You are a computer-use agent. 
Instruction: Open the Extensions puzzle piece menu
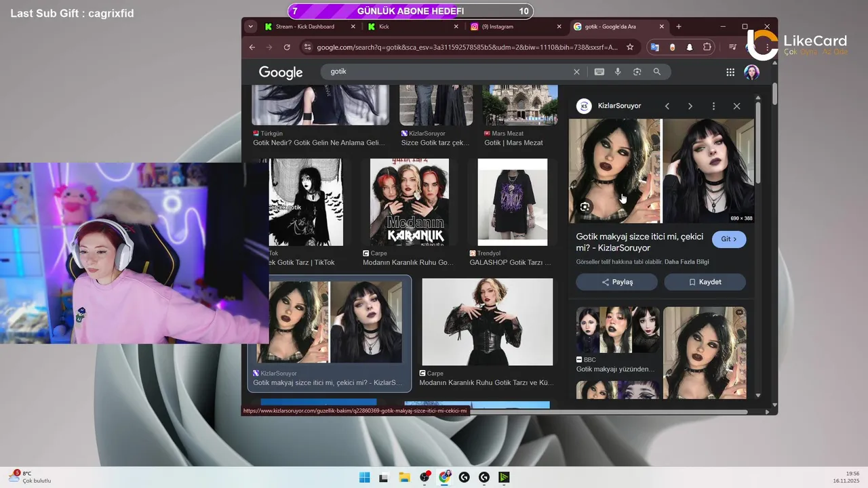(707, 47)
